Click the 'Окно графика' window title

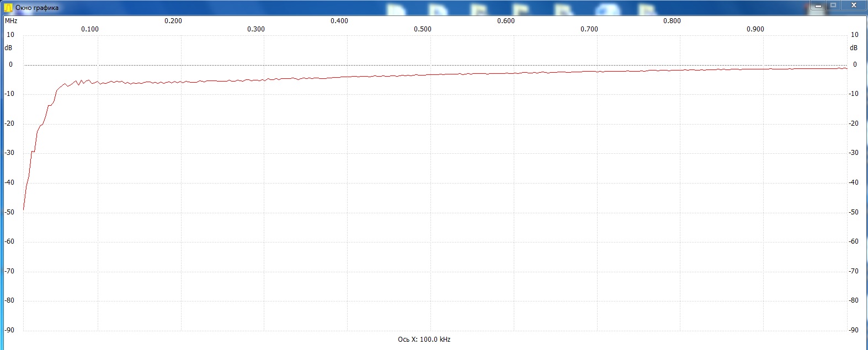click(x=37, y=8)
